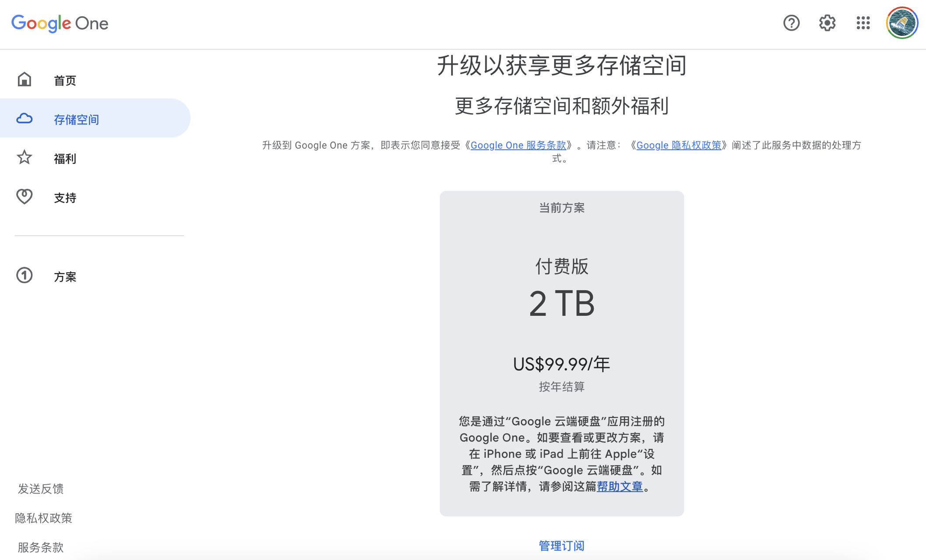
Task: Click the 2 TB storage size
Action: click(x=562, y=303)
